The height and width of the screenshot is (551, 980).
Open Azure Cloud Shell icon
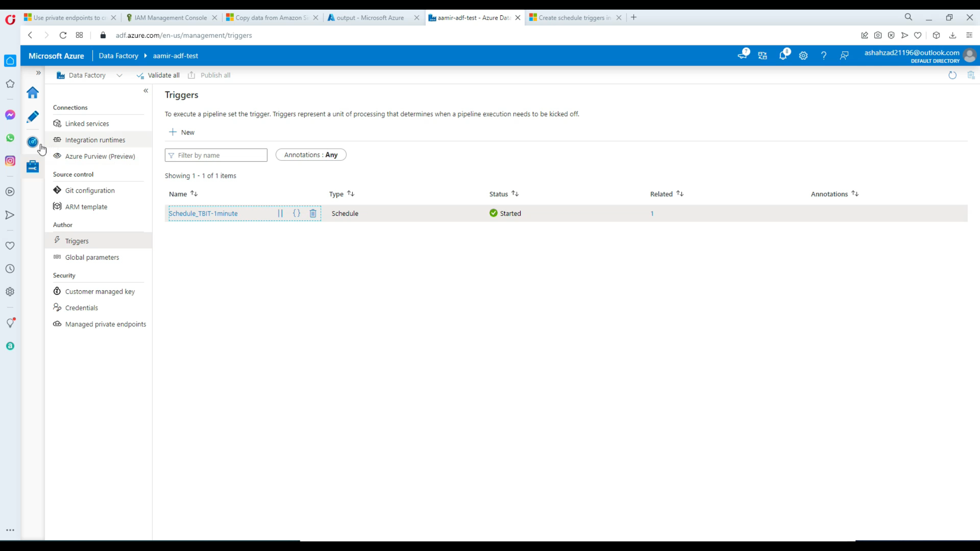point(743,55)
